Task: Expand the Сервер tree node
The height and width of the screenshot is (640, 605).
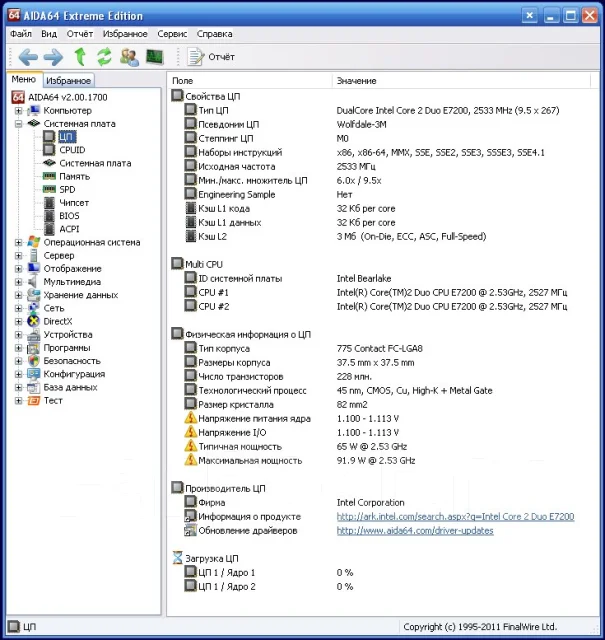Action: click(18, 256)
